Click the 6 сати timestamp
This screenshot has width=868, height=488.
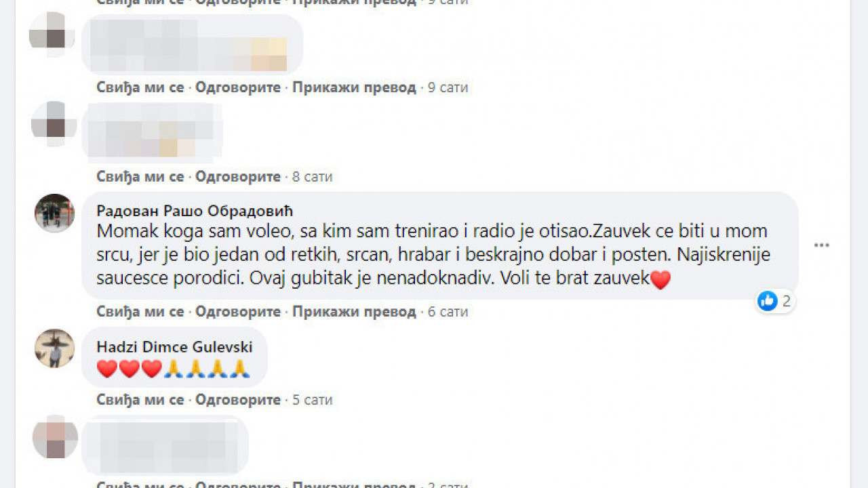(448, 312)
